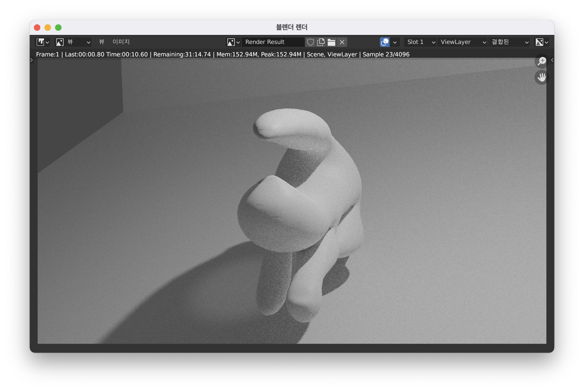Open the Slot 1 dropdown

coord(420,42)
